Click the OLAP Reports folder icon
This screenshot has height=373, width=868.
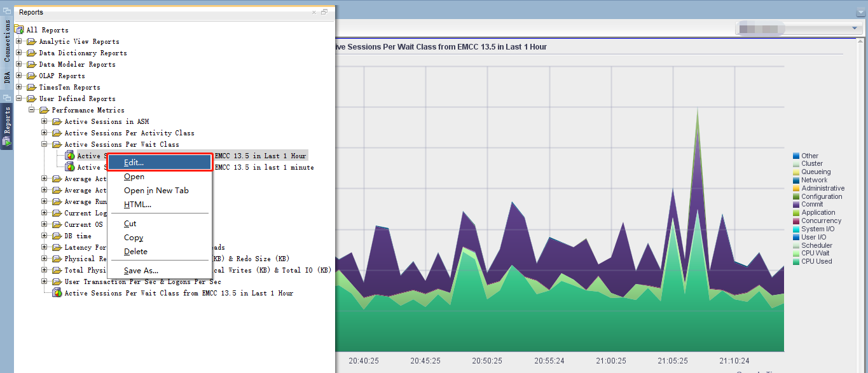pos(31,76)
